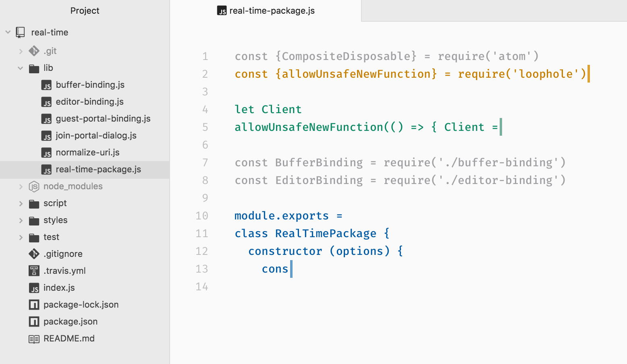Click the JS icon in the editor tab
The image size is (627, 364).
222,11
